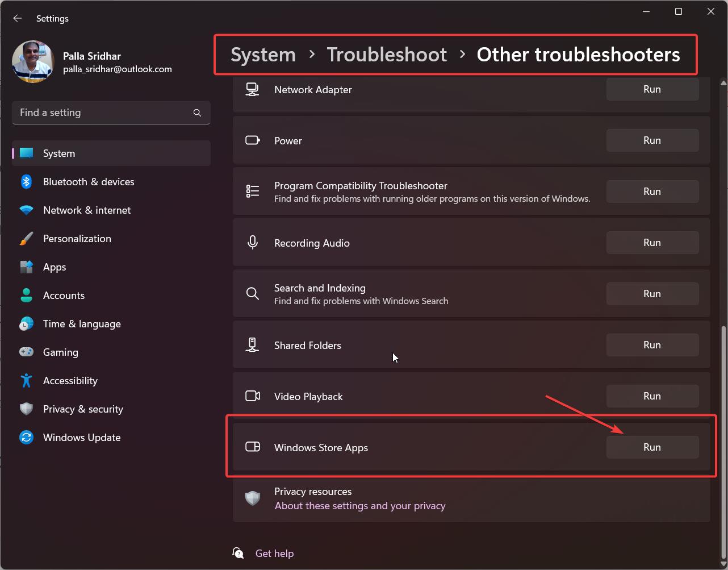Click the Network Adapter computer icon

tap(252, 89)
